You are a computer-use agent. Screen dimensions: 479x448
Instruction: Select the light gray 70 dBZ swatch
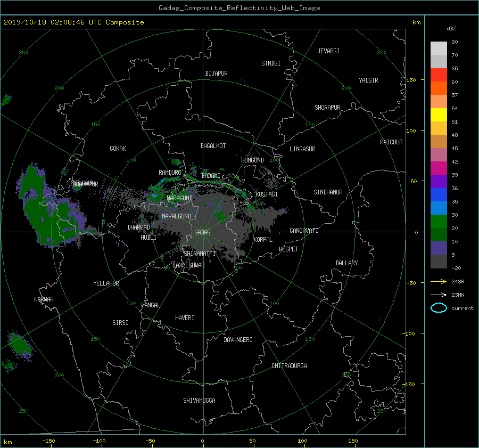[439, 48]
